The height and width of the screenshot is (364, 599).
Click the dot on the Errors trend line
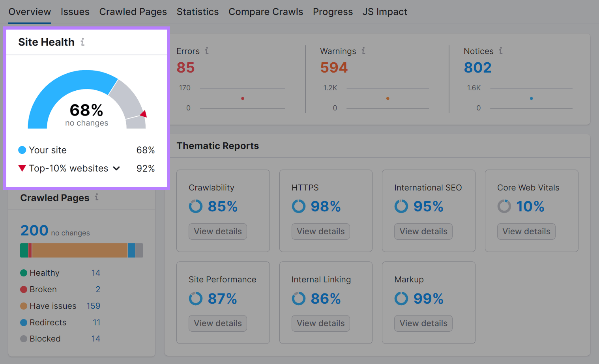coord(243,98)
